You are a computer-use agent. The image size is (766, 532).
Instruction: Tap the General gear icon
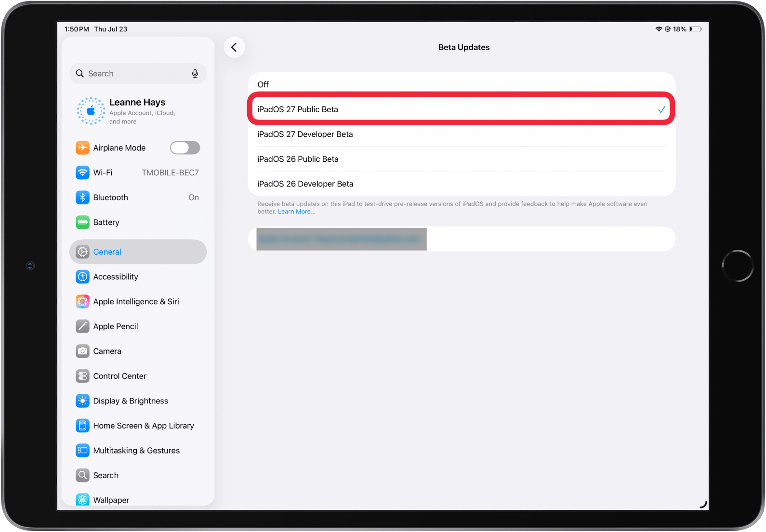pyautogui.click(x=82, y=252)
